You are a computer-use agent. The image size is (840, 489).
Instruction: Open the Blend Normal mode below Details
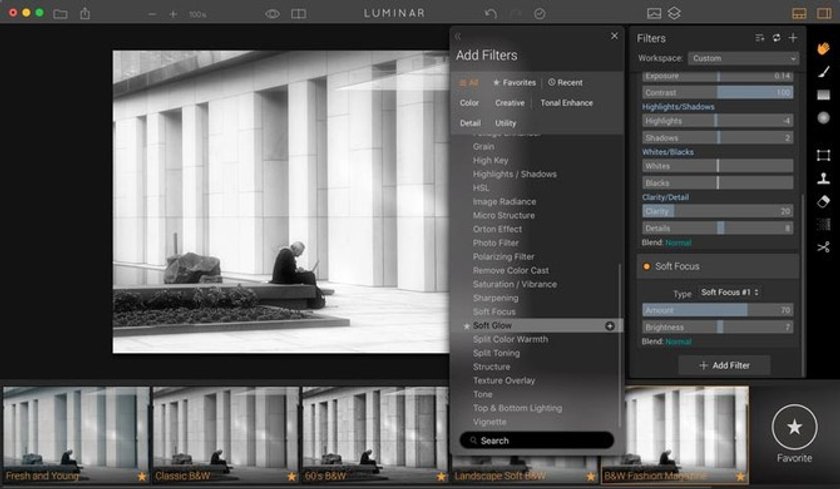click(x=678, y=243)
